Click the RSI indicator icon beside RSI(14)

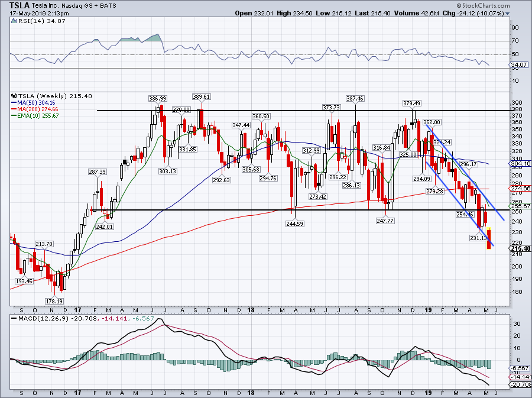(x=14, y=21)
